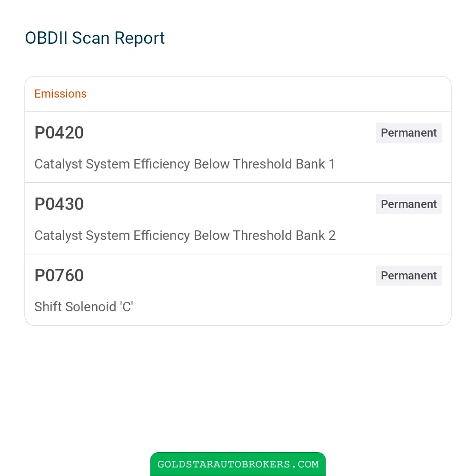Open the P0430 trouble code
The image size is (476, 476).
59,204
